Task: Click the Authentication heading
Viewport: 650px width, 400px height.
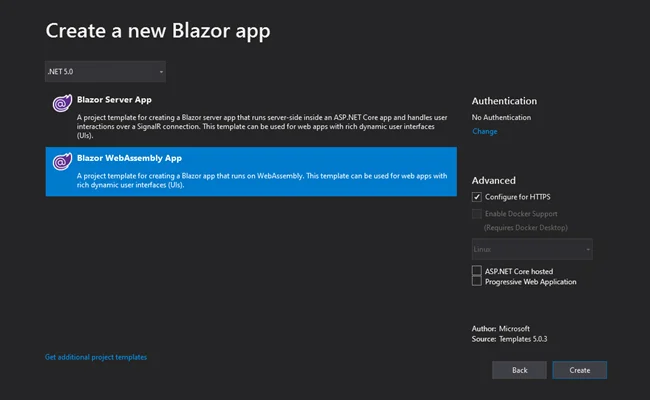Action: (x=504, y=101)
